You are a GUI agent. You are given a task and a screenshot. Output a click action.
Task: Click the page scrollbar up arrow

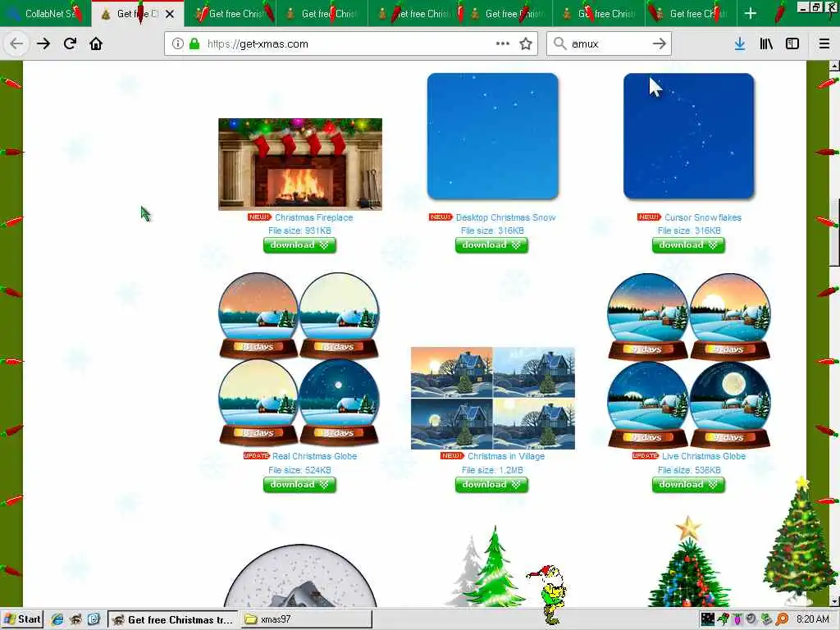(834, 66)
